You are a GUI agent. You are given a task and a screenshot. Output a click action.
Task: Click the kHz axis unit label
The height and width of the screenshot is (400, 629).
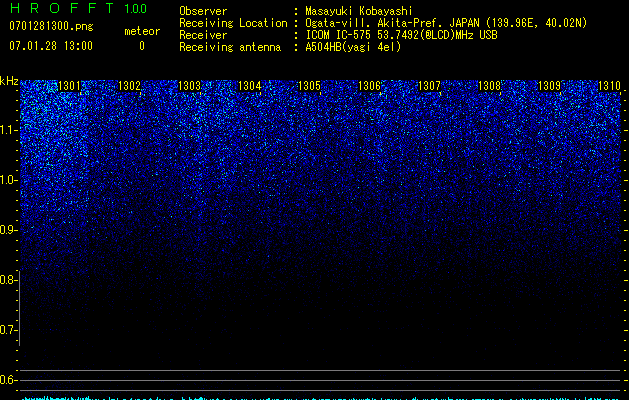tap(9, 81)
